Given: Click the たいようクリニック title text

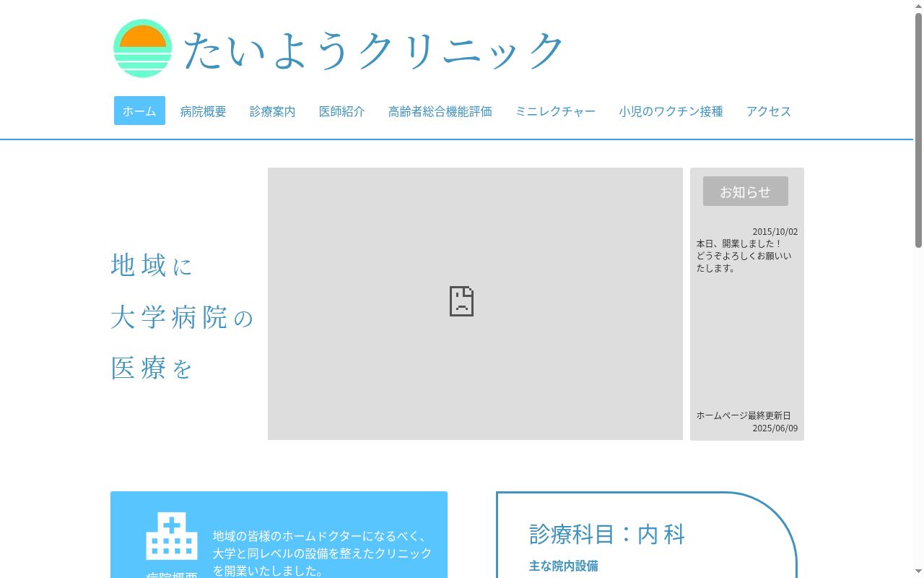Looking at the screenshot, I should [x=373, y=51].
